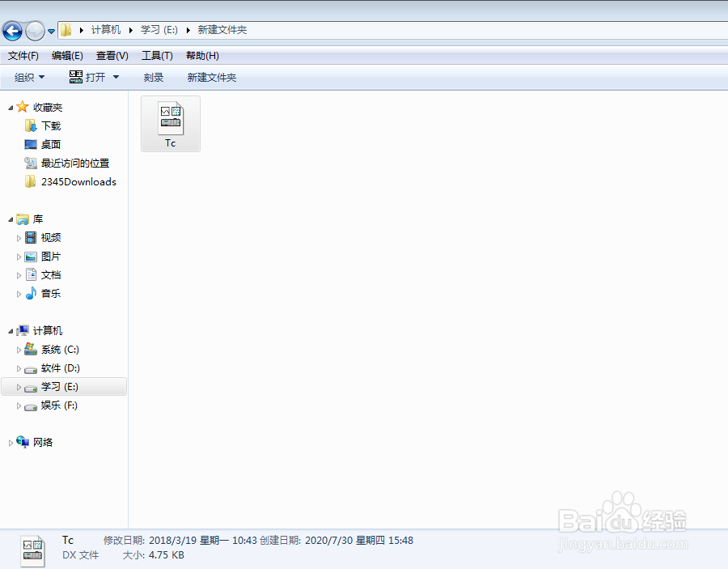This screenshot has height=569, width=728.
Task: Open 最近访问的位置 in favorites
Action: (75, 163)
